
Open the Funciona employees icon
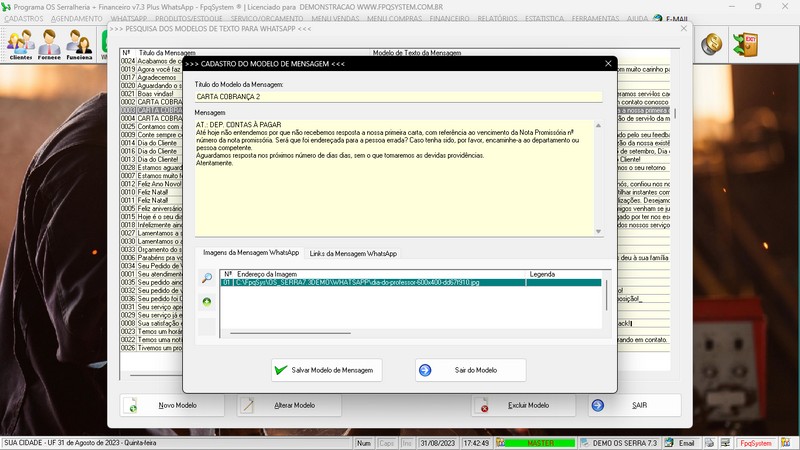pyautogui.click(x=79, y=44)
